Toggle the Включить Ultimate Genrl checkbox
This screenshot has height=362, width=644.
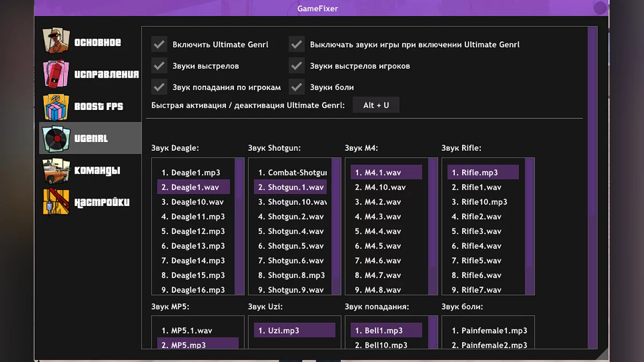(159, 45)
